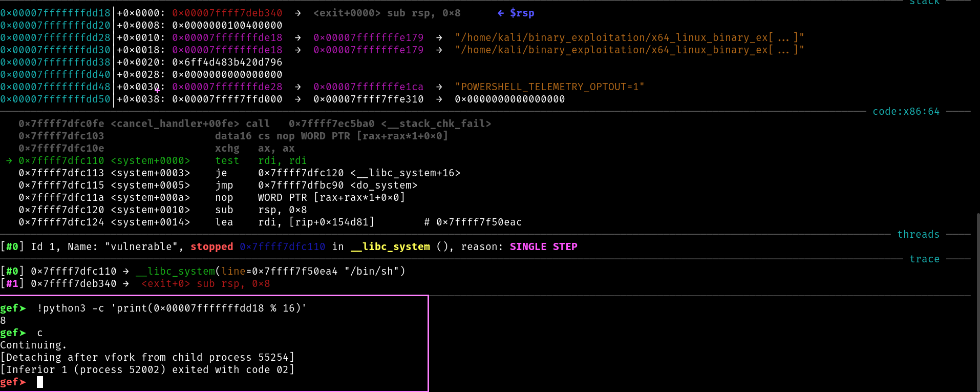Click the __stack_chk_fail symbol name

tap(436, 124)
